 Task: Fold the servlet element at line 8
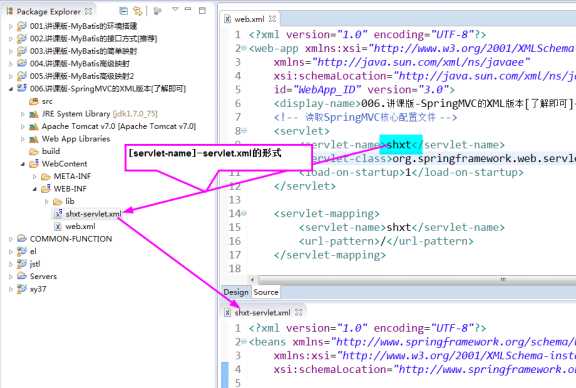click(x=244, y=131)
